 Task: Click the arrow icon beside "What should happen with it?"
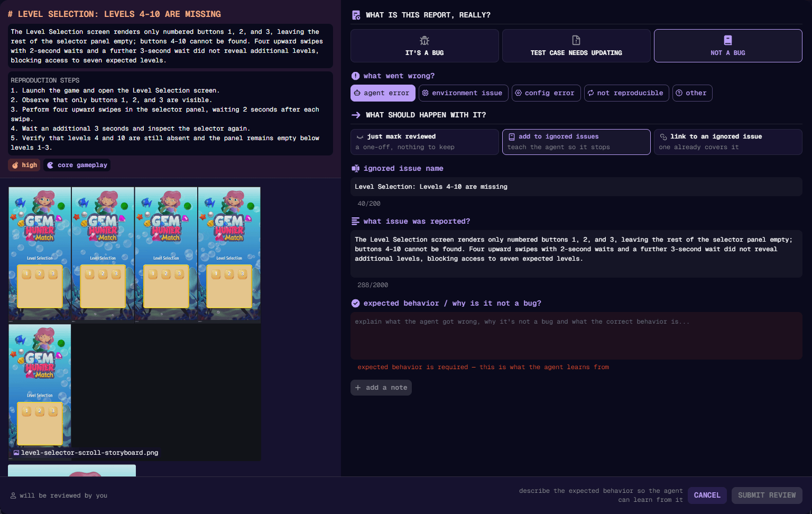point(356,115)
